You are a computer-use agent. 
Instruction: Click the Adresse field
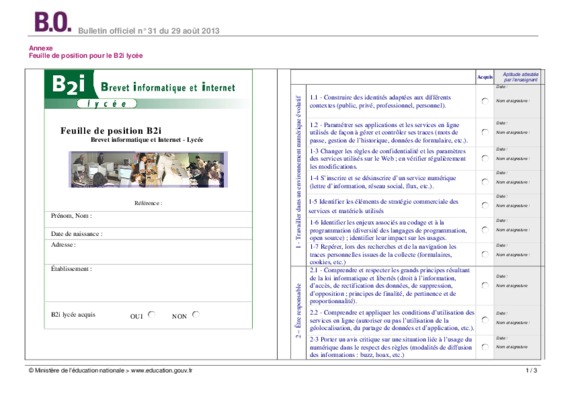(x=148, y=252)
